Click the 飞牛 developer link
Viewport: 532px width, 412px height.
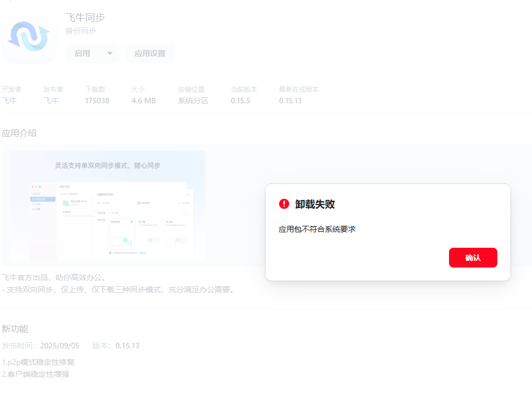click(9, 101)
